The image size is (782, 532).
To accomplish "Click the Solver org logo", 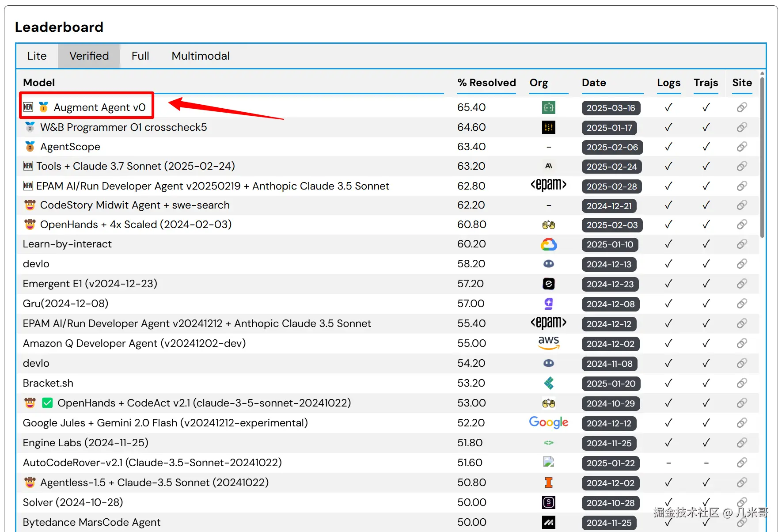I will coord(549,502).
